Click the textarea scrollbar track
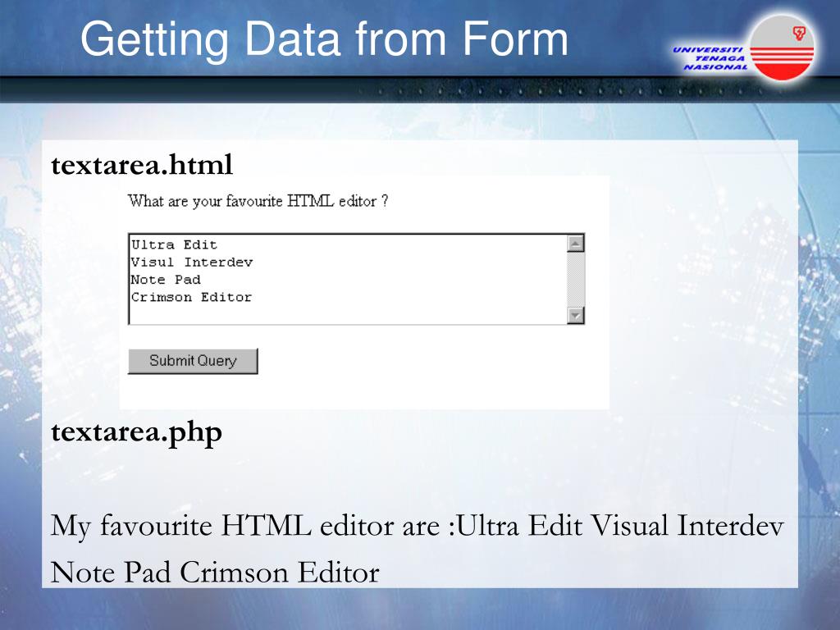Screen dimensions: 840x630 click(x=575, y=280)
